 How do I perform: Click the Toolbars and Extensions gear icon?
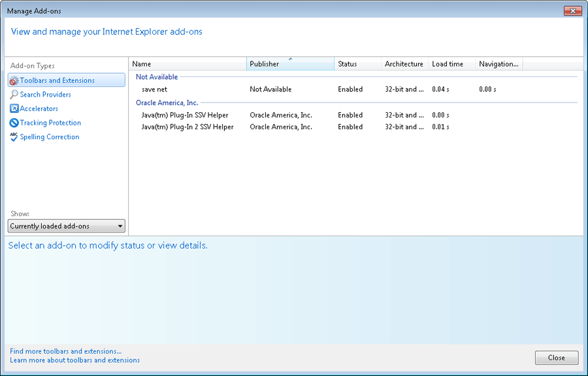point(14,80)
